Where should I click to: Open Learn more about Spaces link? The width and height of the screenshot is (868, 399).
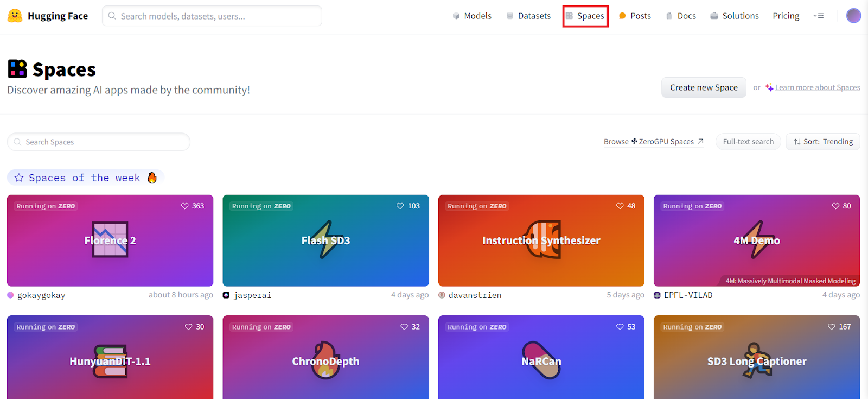tap(818, 87)
